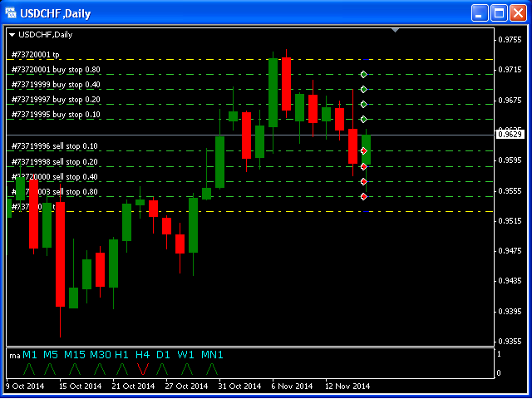Select the #73719995 buy stop 0.10 label
532x399 pixels.
coord(56,115)
